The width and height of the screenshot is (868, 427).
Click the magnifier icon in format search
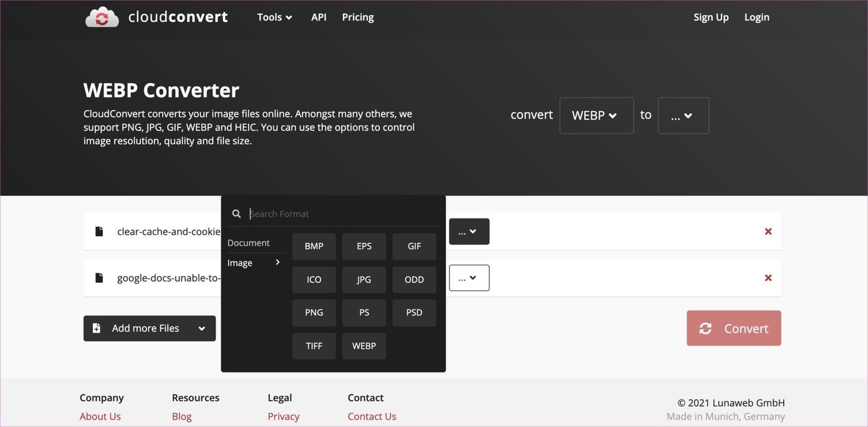coord(236,213)
